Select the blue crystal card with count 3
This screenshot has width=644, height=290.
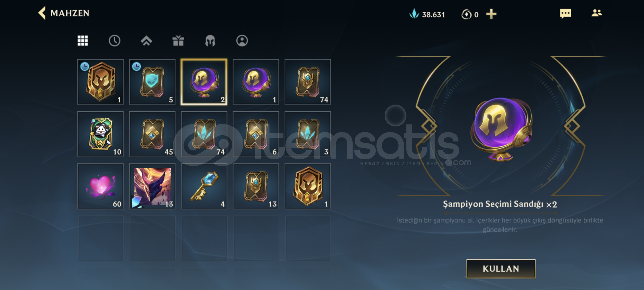click(308, 134)
